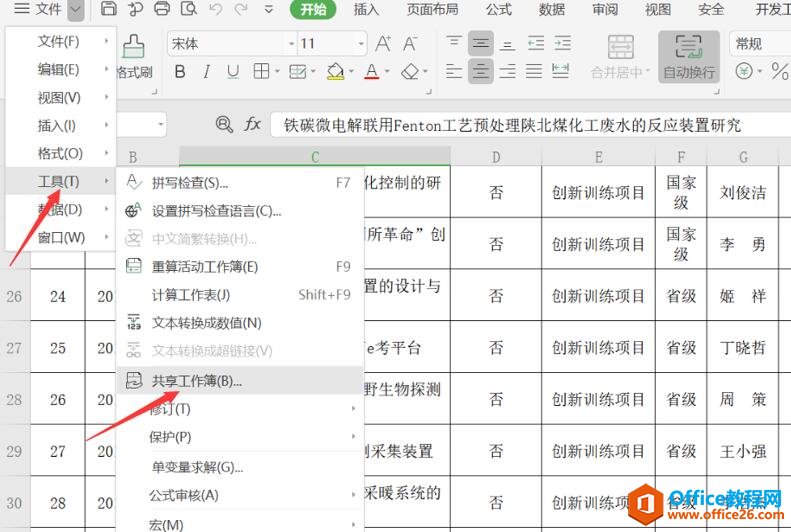
Task: Click the insert function fx icon
Action: [x=253, y=125]
